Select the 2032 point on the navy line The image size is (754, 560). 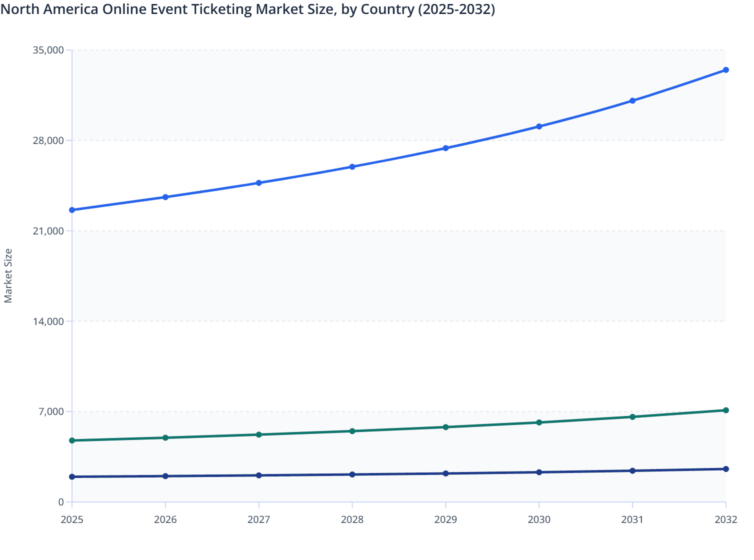point(725,468)
